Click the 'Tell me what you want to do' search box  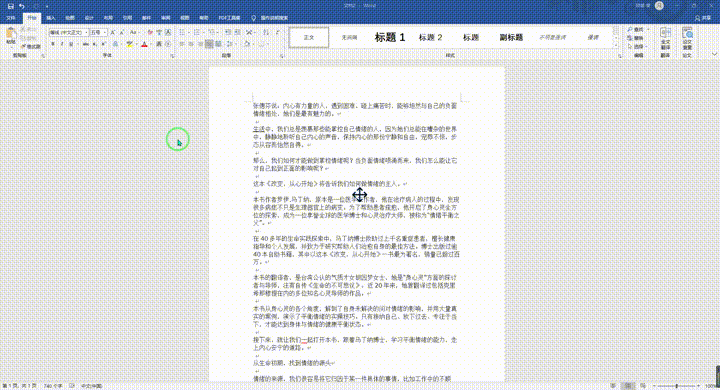point(270,18)
